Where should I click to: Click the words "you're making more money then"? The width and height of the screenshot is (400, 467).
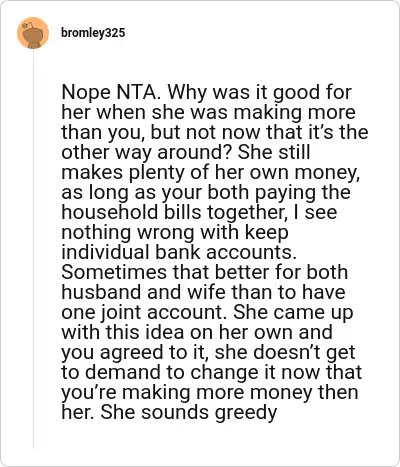[210, 392]
